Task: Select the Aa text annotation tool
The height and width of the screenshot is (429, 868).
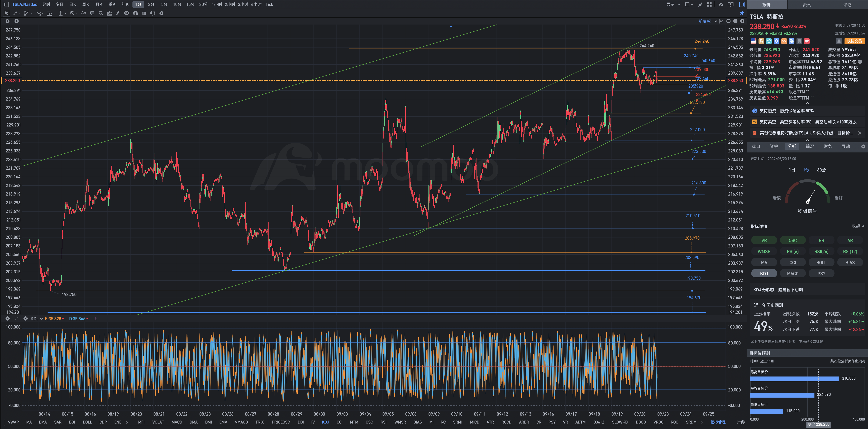Action: pos(84,13)
